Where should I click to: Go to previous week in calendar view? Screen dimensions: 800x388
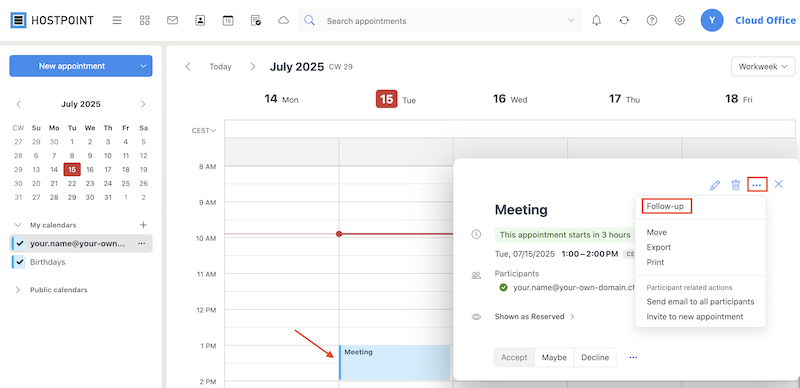(188, 66)
